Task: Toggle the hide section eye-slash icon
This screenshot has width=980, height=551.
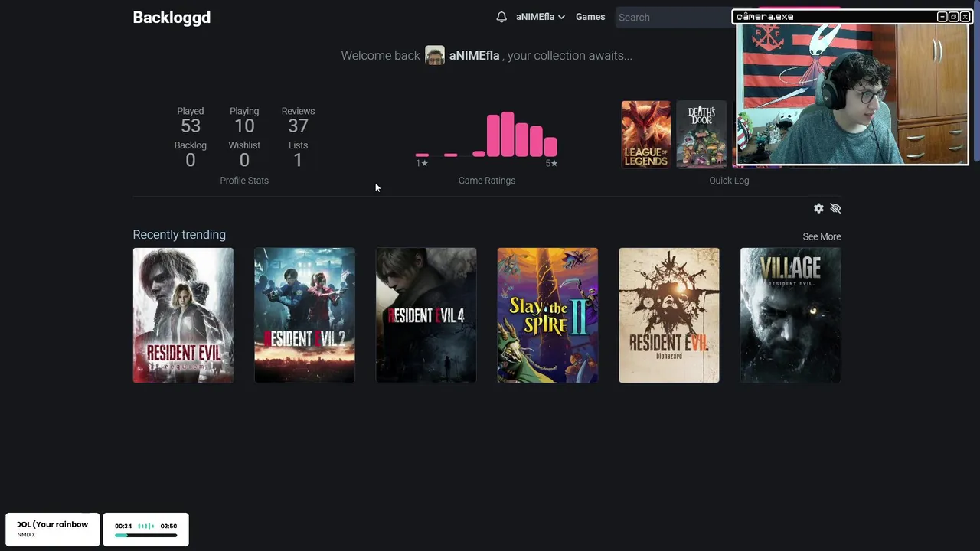Action: pos(835,208)
